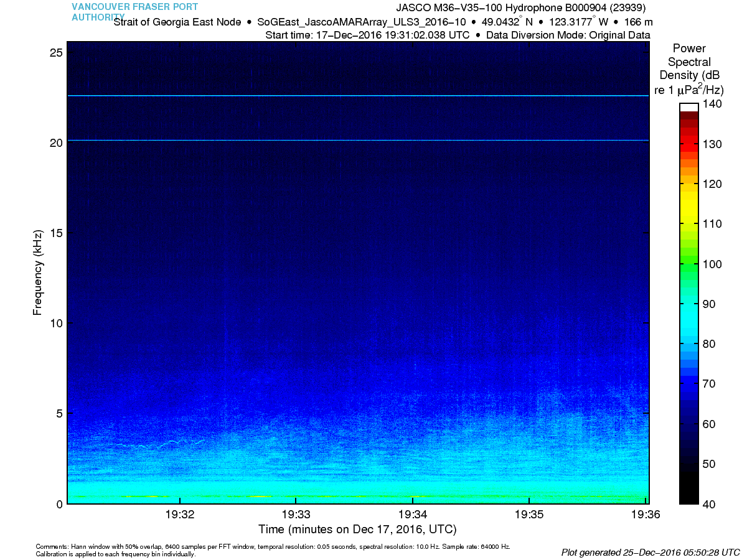Select the 10 kHz frequency tick label
The height and width of the screenshot is (560, 747).
tap(54, 323)
